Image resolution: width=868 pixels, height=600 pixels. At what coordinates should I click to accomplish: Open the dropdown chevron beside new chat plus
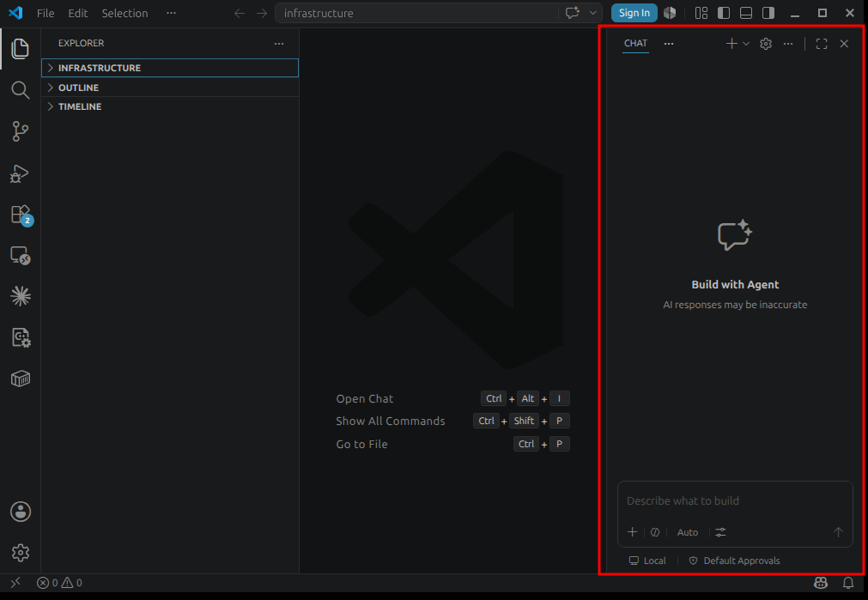(x=746, y=43)
